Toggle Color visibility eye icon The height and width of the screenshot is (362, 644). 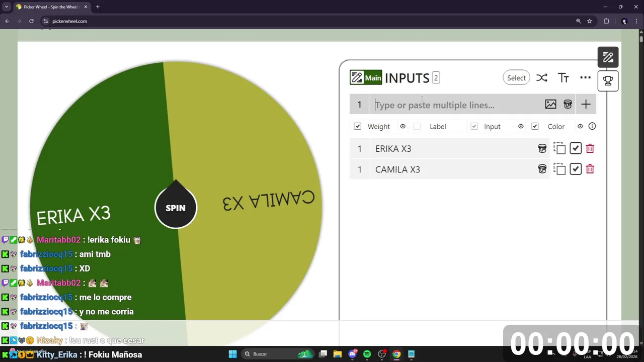(580, 126)
